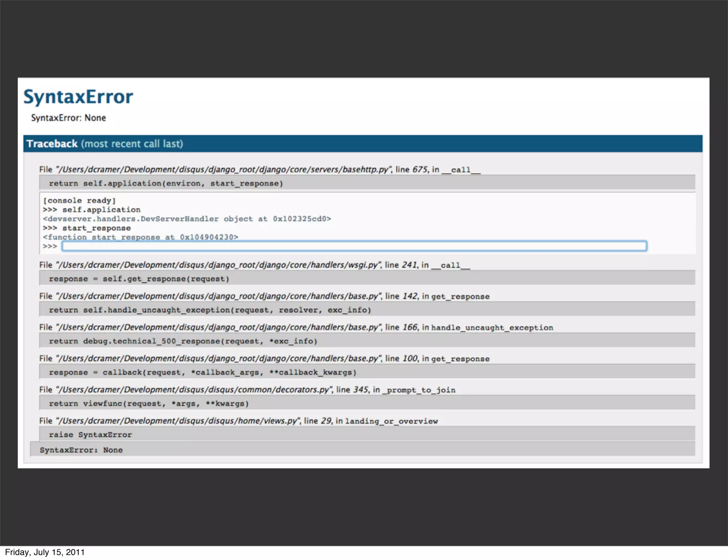Click the base.py line 142 frame header

tap(264, 296)
